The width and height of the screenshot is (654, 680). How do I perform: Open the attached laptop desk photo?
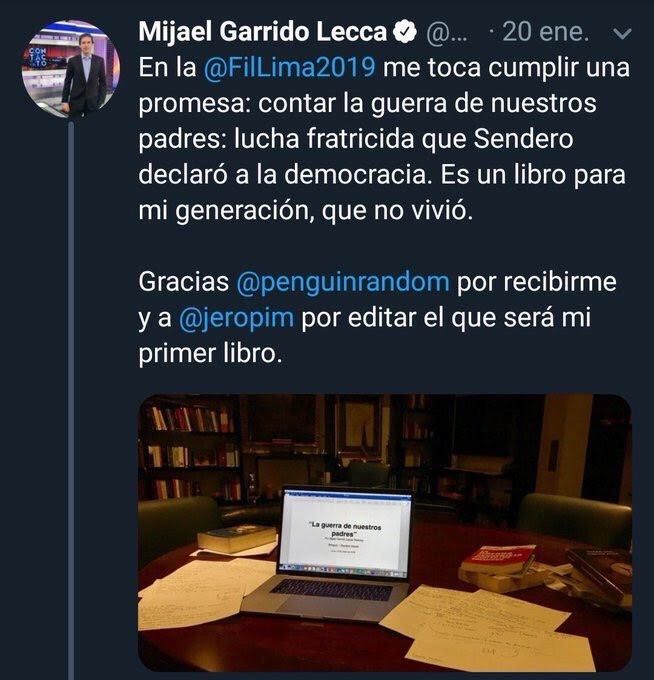385,533
